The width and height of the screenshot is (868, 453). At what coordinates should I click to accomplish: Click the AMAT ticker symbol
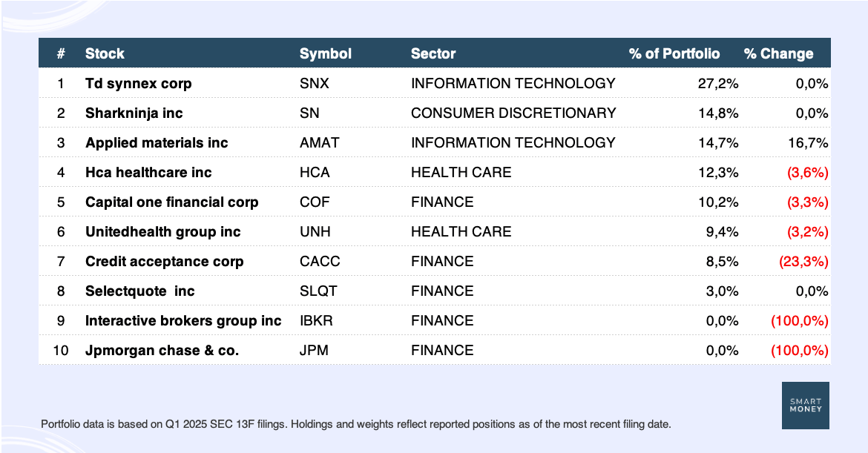(x=320, y=142)
